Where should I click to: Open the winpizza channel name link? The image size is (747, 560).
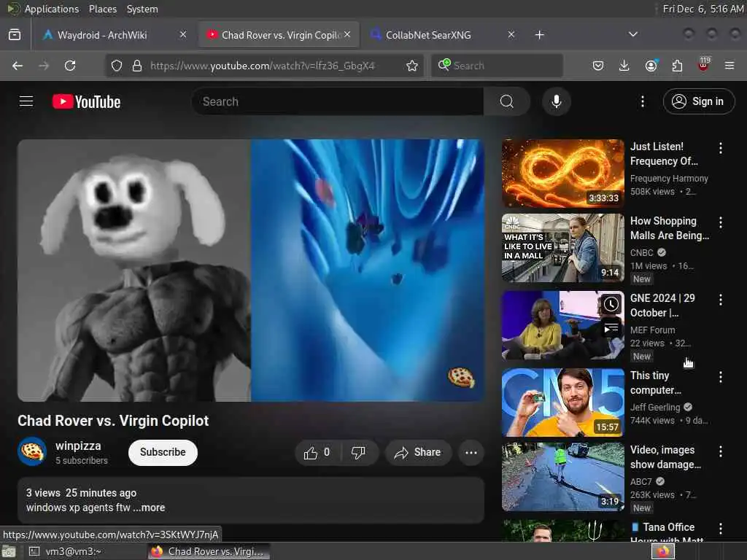pyautogui.click(x=78, y=446)
